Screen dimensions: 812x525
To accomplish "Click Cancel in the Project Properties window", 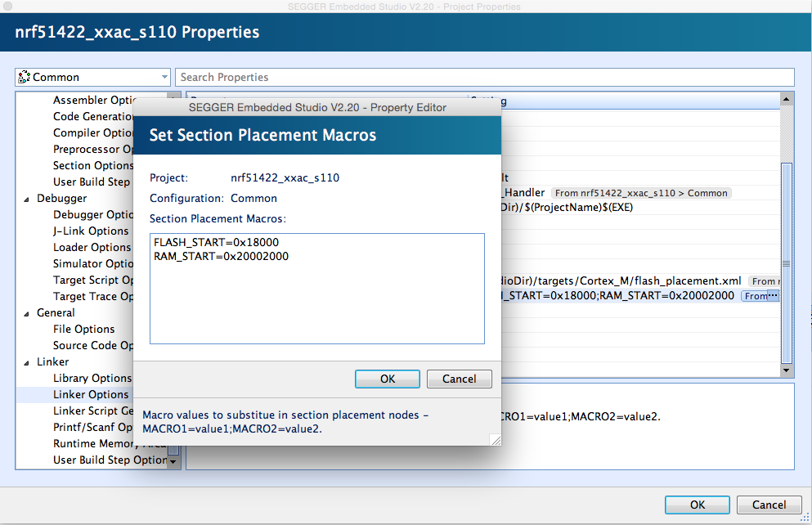I will [x=769, y=505].
